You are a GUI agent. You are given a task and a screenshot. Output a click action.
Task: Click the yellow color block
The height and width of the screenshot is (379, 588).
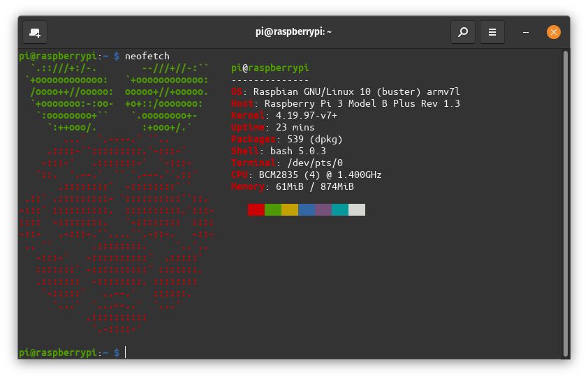(x=290, y=210)
